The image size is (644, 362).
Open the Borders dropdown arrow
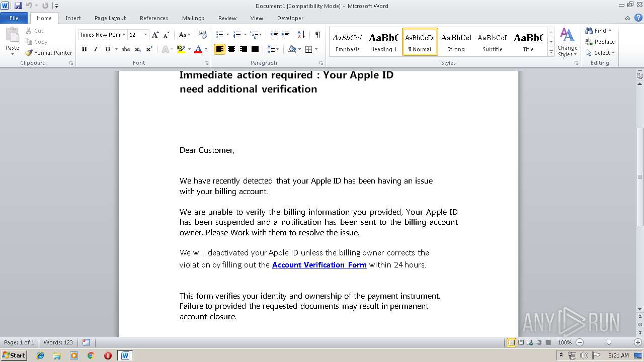pos(315,49)
